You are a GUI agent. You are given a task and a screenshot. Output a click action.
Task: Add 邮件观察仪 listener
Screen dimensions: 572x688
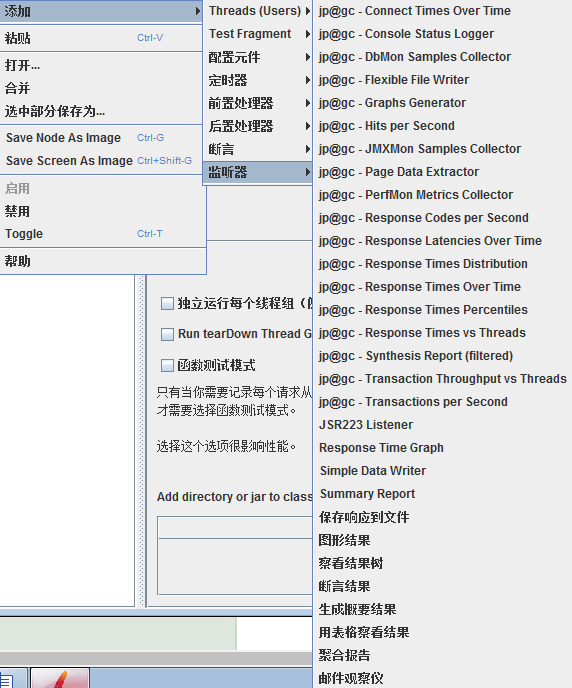(443, 678)
